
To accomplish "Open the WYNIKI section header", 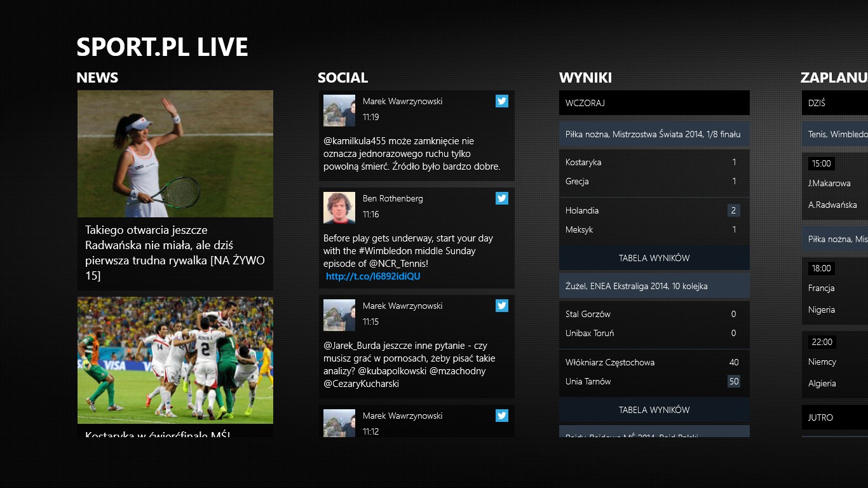I will point(585,78).
